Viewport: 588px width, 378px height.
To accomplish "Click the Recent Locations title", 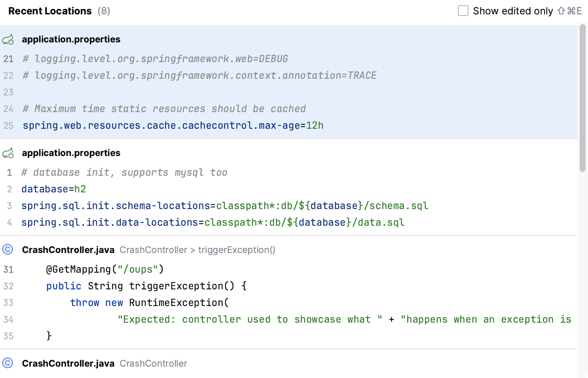I will click(50, 11).
